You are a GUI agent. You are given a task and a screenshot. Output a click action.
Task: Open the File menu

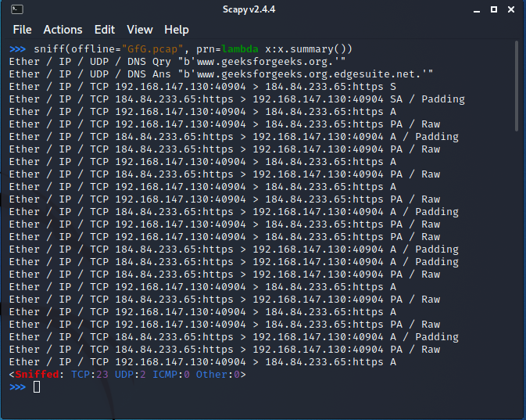(22, 30)
